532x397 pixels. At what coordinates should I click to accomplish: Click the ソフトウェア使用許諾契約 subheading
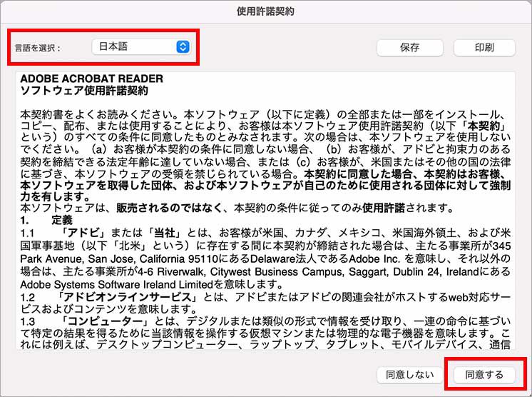click(x=84, y=91)
